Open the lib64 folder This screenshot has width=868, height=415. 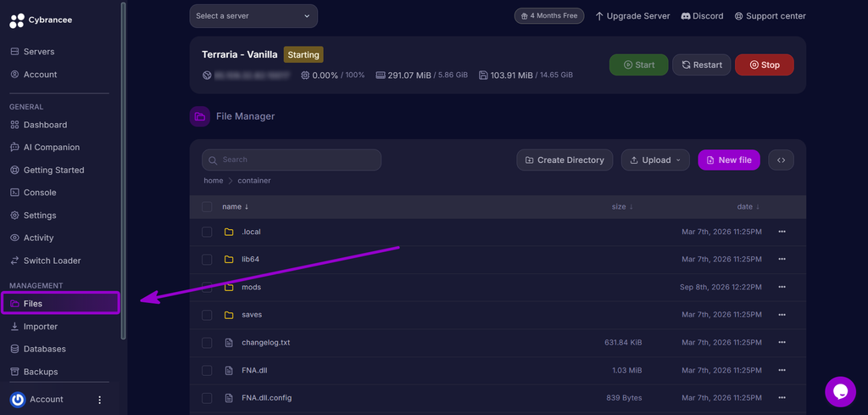[x=250, y=260]
